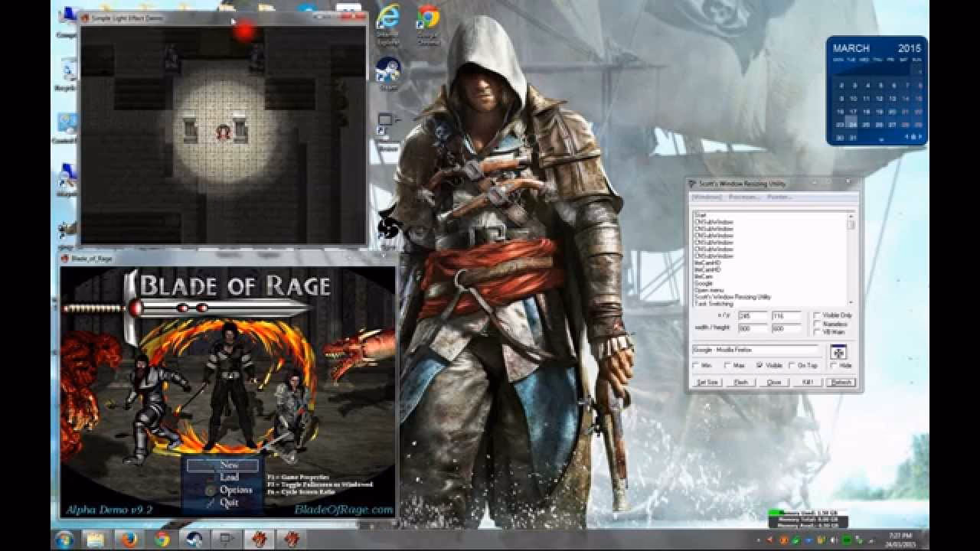Open the Windows menu in resizing utility
The image size is (980, 551).
click(x=707, y=197)
